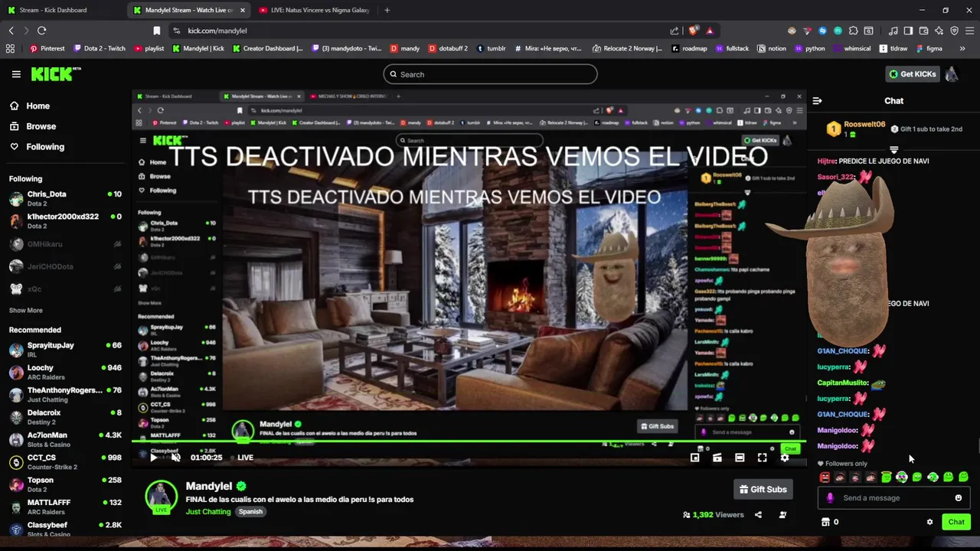
Task: Enable picture-in-picture mini player
Action: 694,458
